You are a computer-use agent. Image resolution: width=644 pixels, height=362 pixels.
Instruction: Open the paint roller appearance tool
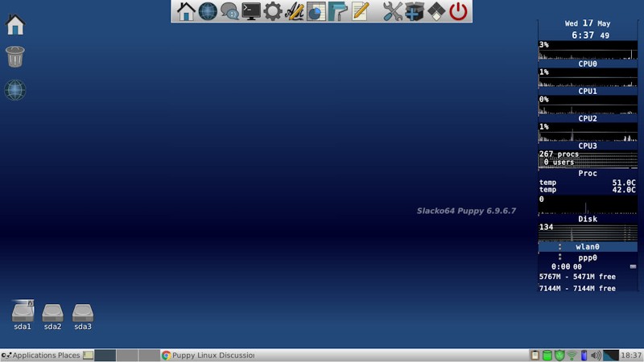click(x=338, y=11)
